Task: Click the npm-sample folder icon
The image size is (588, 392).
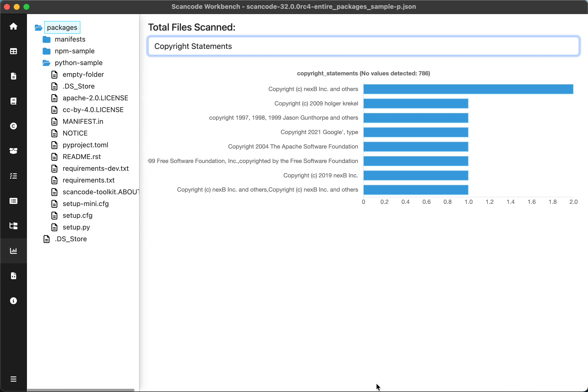Action: click(x=47, y=51)
